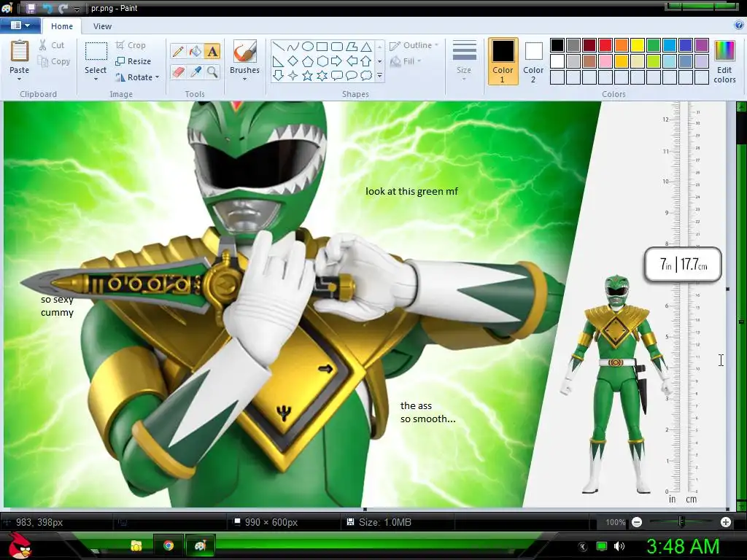Screen dimensions: 747x560
Task: Choose the Rectangle shape
Action: click(x=322, y=47)
